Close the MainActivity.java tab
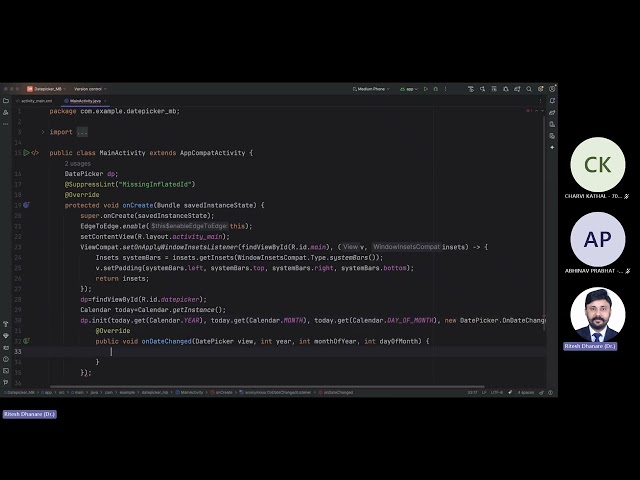640x480 pixels. pos(105,101)
